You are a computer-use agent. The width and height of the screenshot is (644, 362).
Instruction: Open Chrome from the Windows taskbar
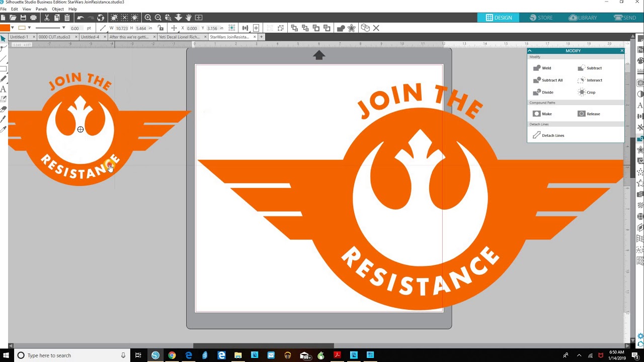point(172,355)
